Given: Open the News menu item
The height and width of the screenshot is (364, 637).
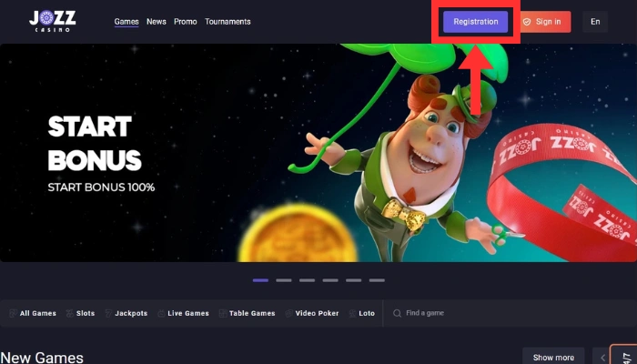Looking at the screenshot, I should coord(157,21).
